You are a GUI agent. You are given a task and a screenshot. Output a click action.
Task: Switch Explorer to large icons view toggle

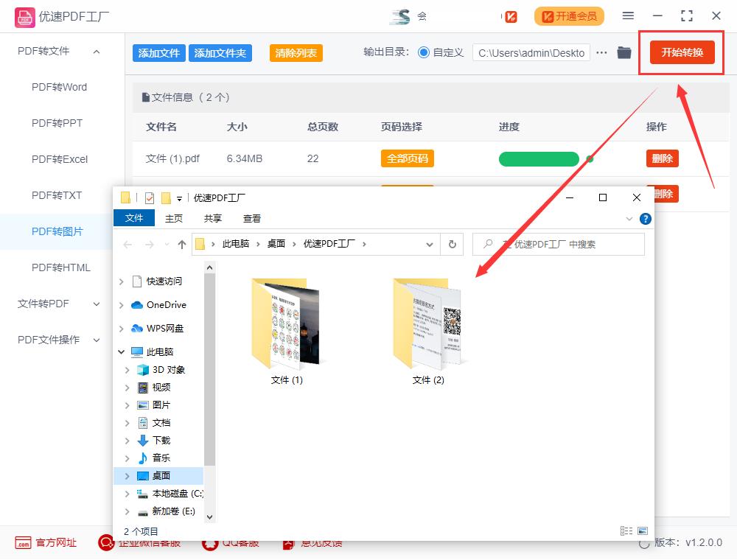click(x=643, y=531)
